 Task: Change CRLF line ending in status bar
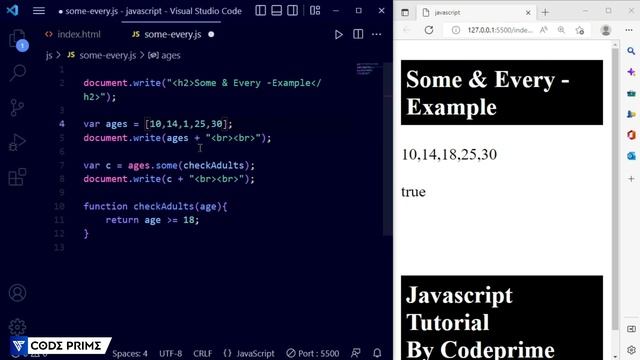coord(202,353)
